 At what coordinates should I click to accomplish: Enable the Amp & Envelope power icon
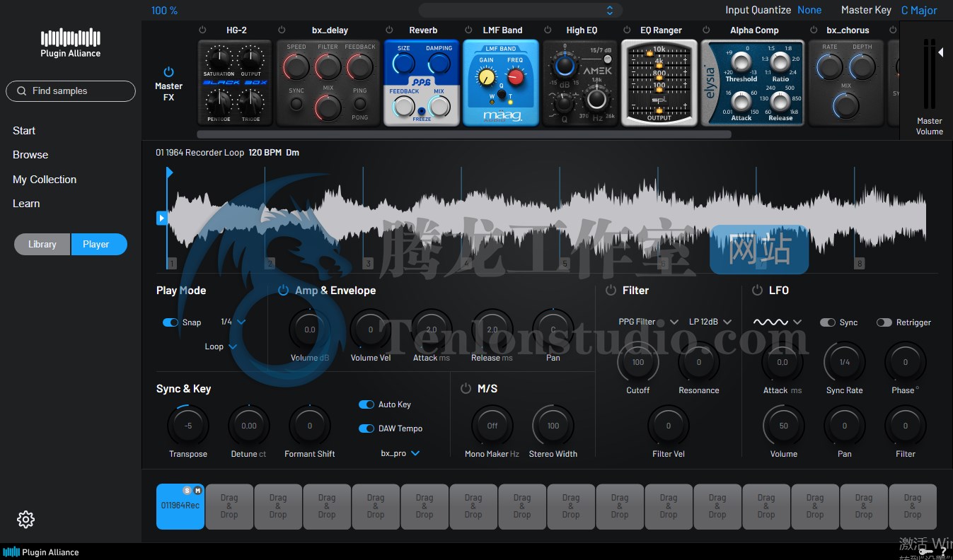click(283, 290)
